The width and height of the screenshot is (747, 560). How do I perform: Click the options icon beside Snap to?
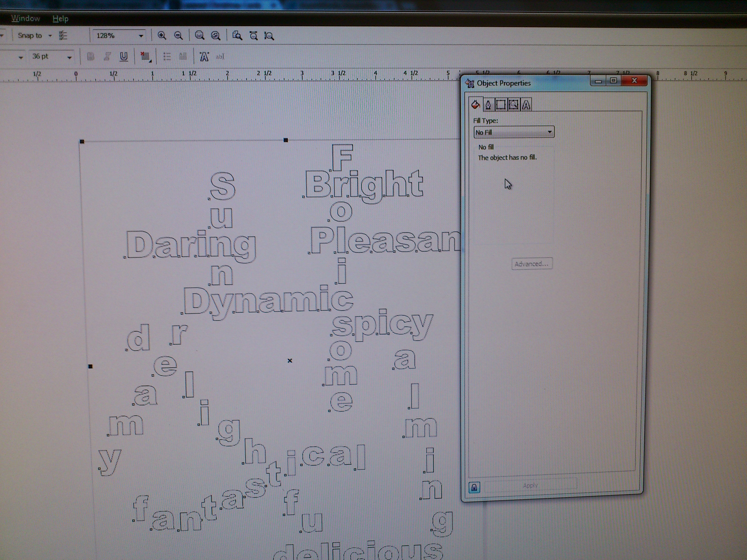(63, 35)
